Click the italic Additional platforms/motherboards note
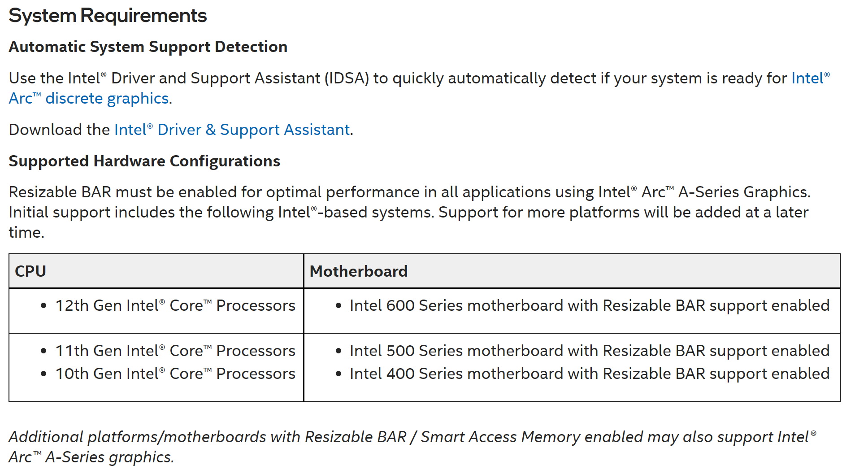The height and width of the screenshot is (474, 868). point(404,437)
